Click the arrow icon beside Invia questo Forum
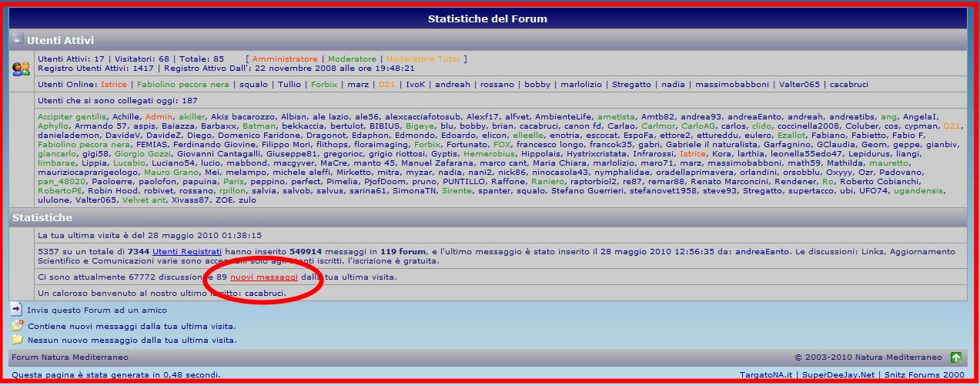The width and height of the screenshot is (980, 386). [x=16, y=309]
